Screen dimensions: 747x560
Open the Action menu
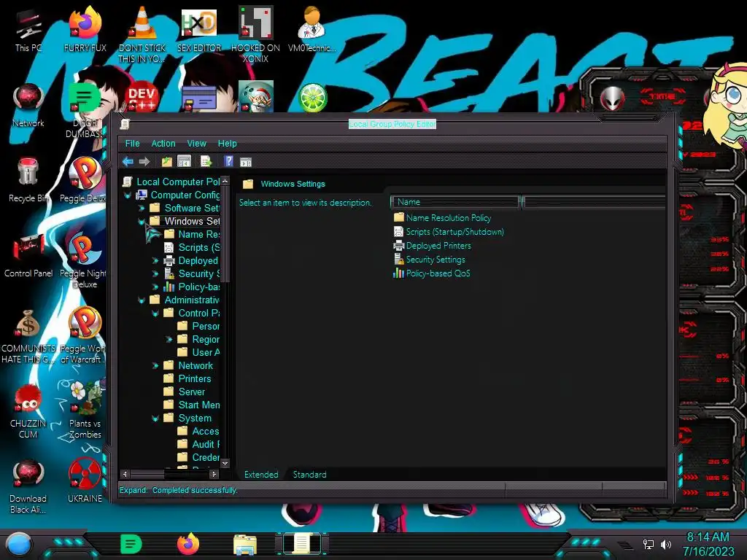point(163,144)
